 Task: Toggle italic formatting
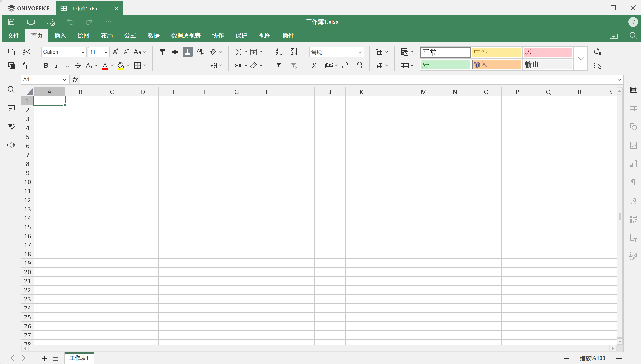(57, 66)
